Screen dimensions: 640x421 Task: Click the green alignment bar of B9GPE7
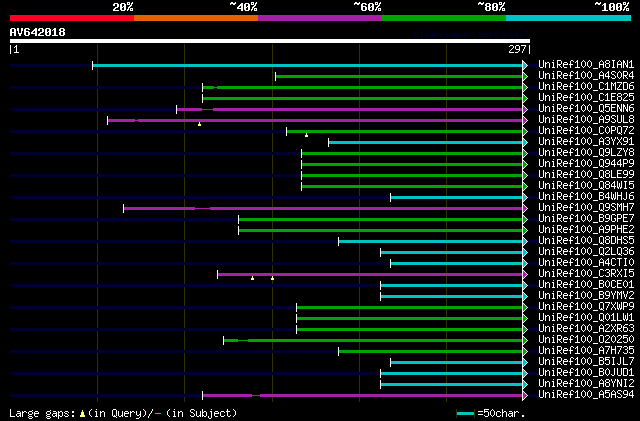380,220
